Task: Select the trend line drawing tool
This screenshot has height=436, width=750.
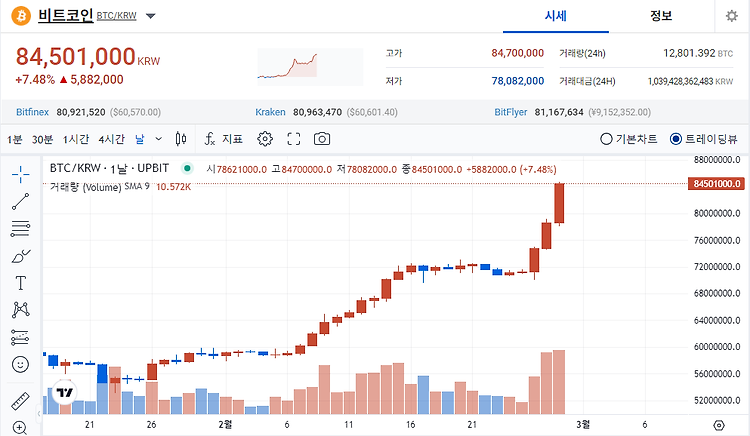Action: coord(21,202)
